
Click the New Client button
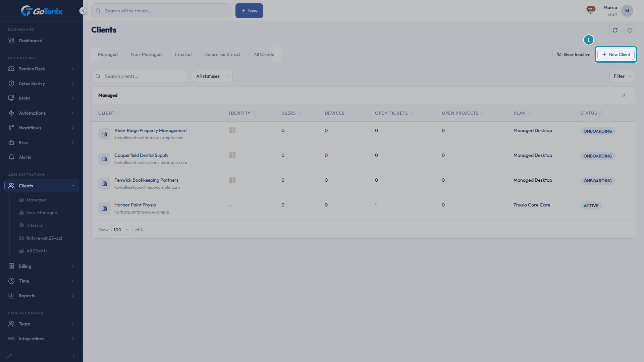point(616,54)
